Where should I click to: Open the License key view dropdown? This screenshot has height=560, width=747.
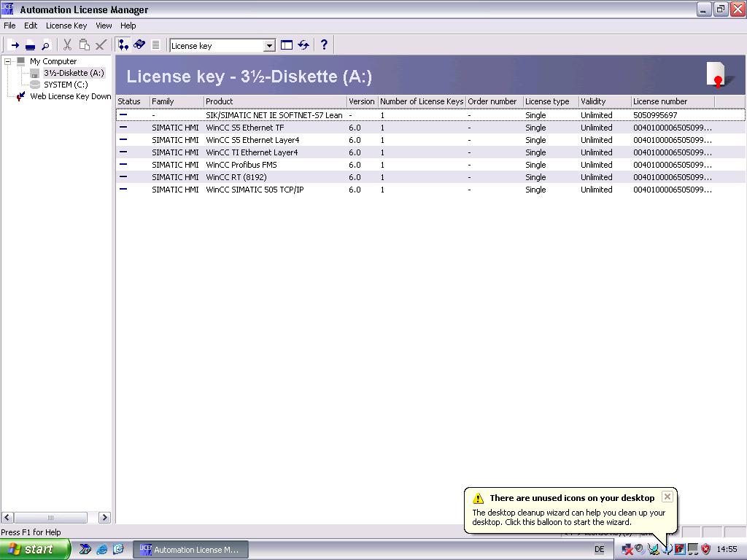[269, 46]
